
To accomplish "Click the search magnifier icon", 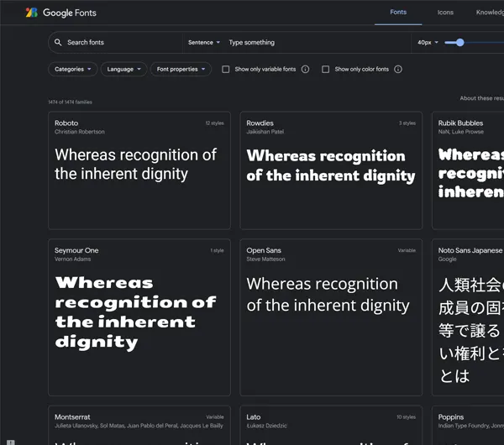I will (x=58, y=43).
